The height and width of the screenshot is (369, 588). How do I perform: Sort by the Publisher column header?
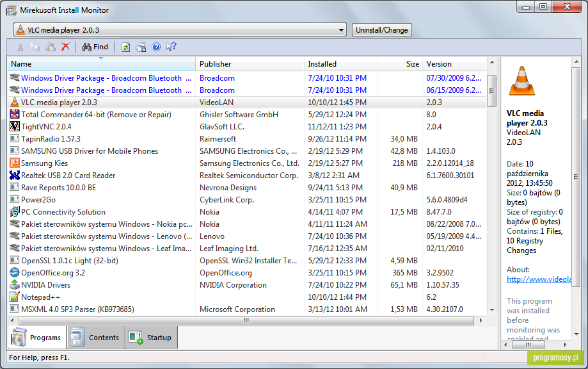[250, 64]
